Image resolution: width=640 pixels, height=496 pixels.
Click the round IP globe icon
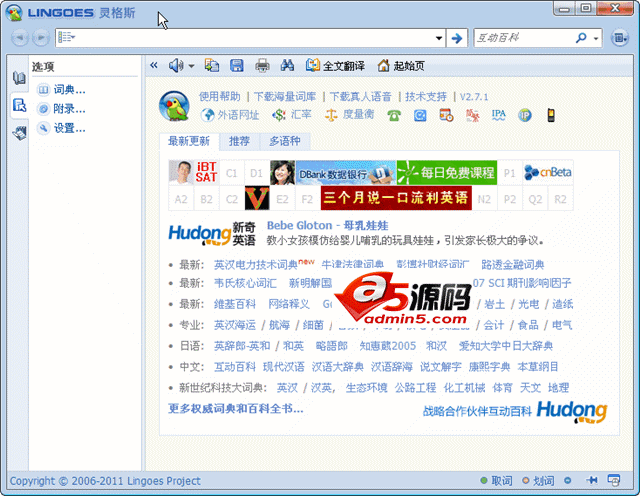(x=525, y=116)
